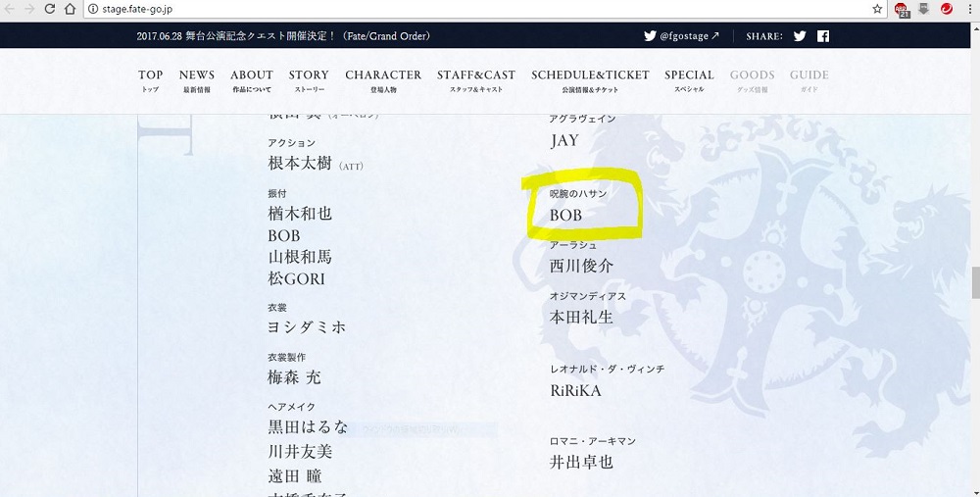980x497 pixels.
Task: Bookmark this page with the star icon
Action: pos(877,9)
